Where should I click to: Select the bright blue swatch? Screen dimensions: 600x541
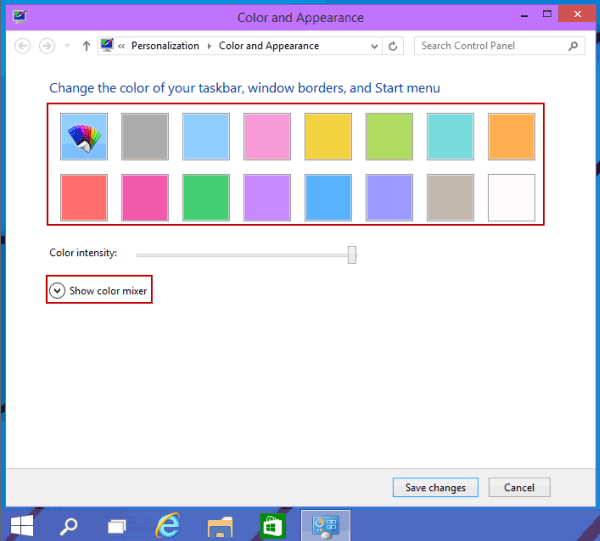[x=328, y=198]
